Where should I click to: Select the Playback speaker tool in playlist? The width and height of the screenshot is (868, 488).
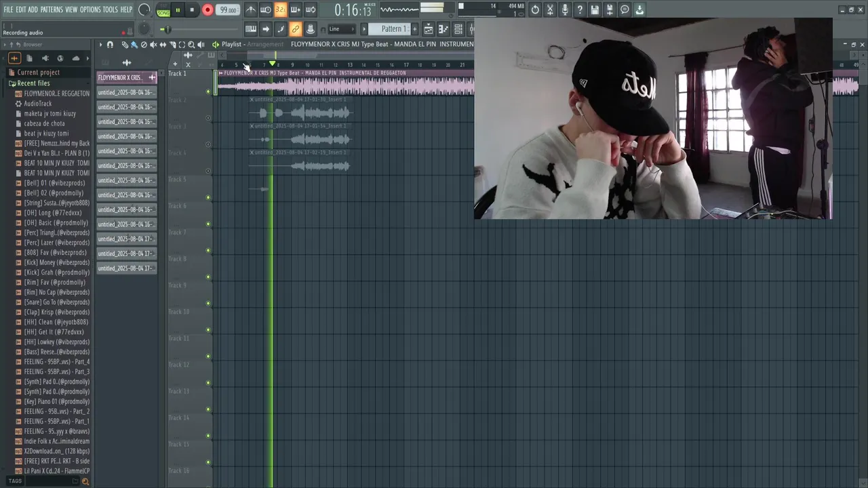[x=201, y=45]
